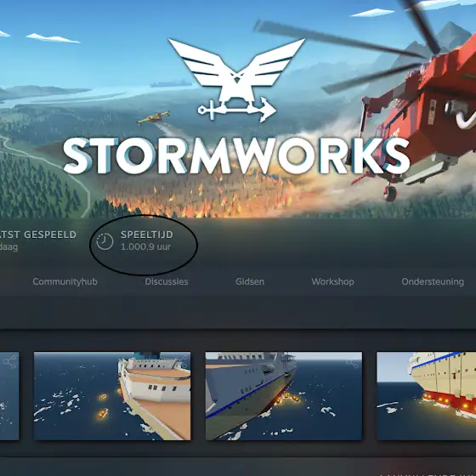Open the ship deck with lifeboats screenshot
Viewport: 476px width, 476px height.
click(112, 396)
